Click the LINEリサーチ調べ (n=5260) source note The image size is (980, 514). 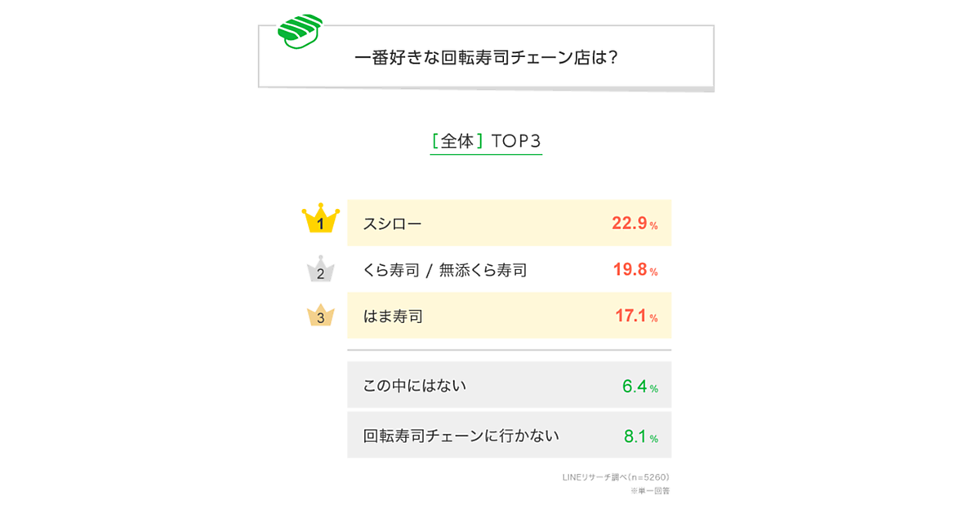(617, 476)
